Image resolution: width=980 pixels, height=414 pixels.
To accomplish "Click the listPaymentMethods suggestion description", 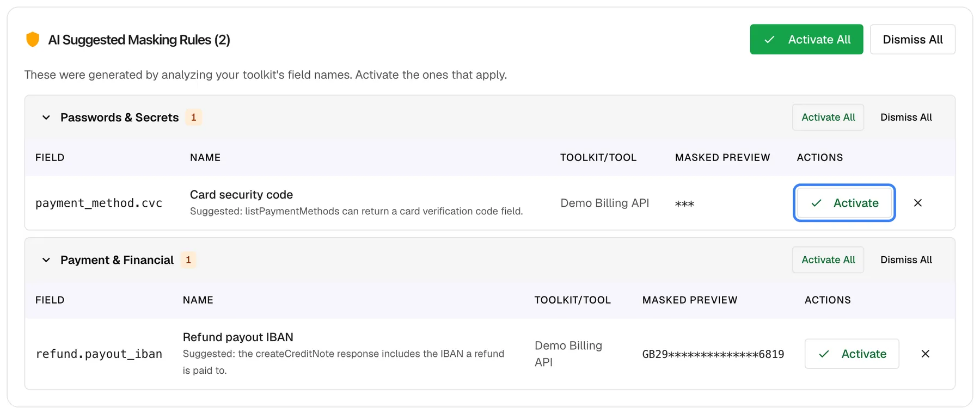I will point(356,211).
